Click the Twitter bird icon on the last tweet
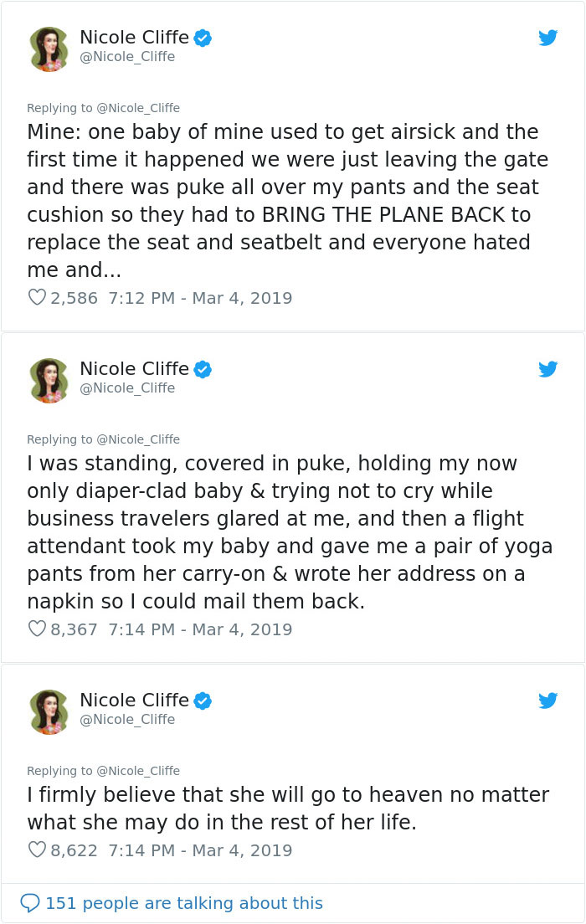Image resolution: width=586 pixels, height=924 pixels. click(548, 701)
